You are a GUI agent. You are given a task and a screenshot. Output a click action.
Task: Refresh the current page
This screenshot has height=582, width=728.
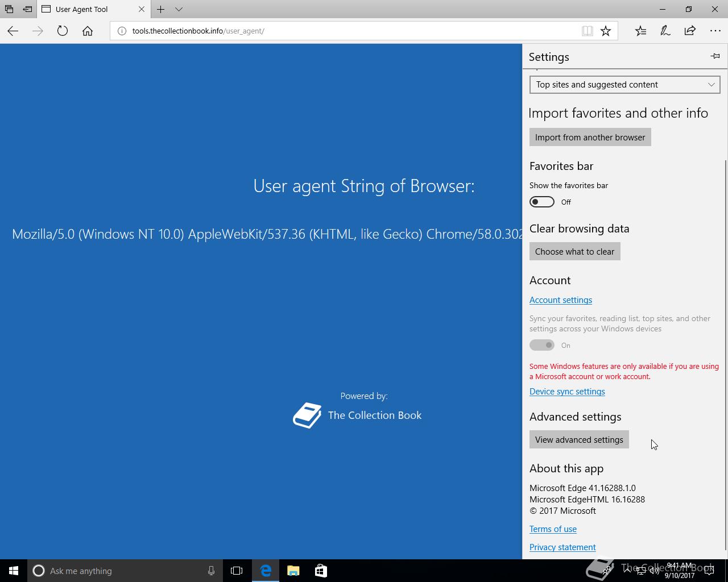point(63,31)
